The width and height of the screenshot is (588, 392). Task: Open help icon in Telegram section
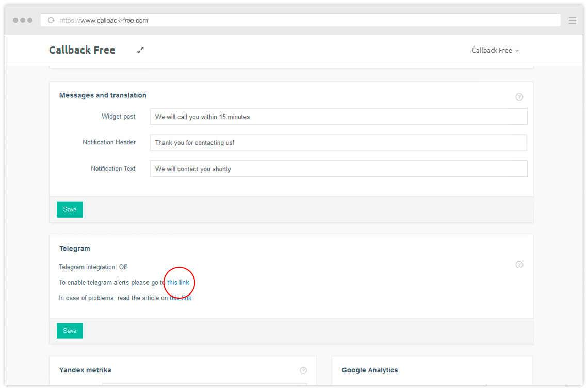[519, 265]
